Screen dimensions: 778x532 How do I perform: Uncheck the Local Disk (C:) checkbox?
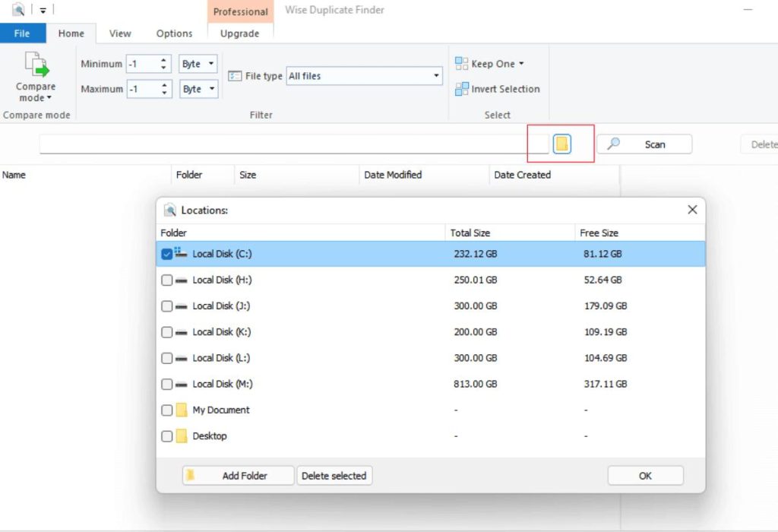tap(166, 254)
